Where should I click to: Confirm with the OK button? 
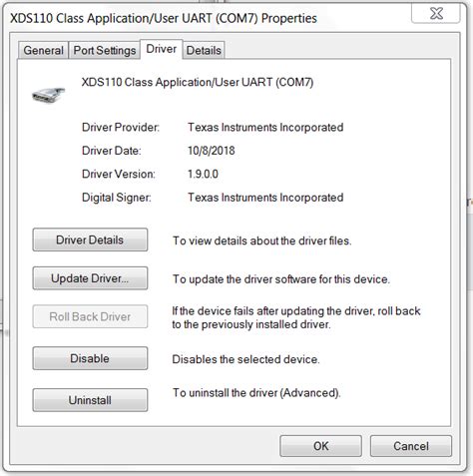coord(320,446)
